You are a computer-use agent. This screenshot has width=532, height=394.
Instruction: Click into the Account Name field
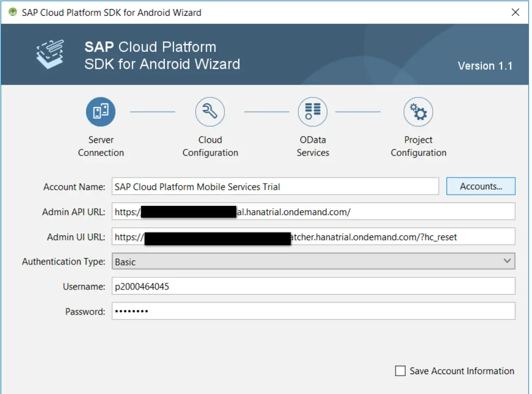pyautogui.click(x=275, y=187)
